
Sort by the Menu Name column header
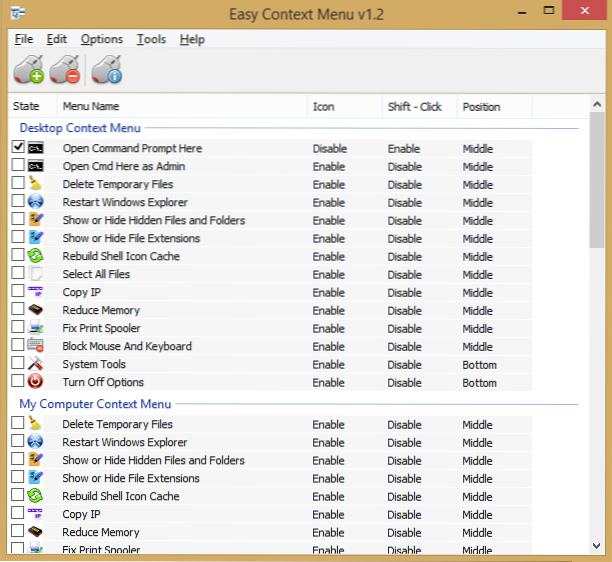[x=182, y=106]
